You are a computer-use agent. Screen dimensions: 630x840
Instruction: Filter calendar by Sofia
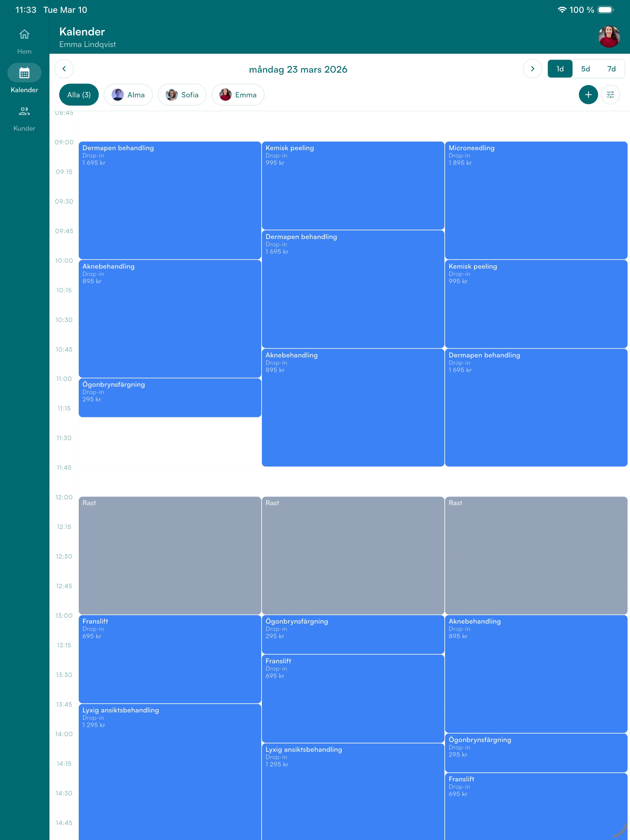182,95
